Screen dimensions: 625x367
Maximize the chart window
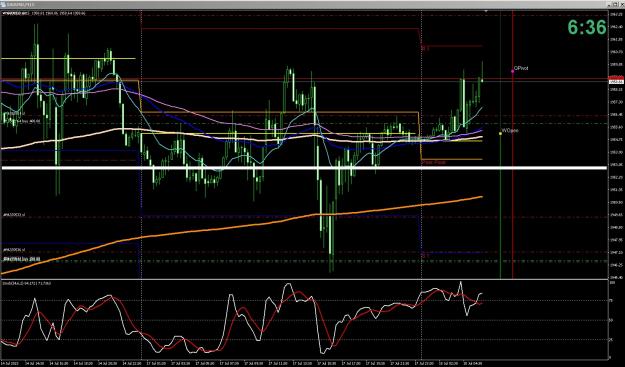tap(615, 4)
